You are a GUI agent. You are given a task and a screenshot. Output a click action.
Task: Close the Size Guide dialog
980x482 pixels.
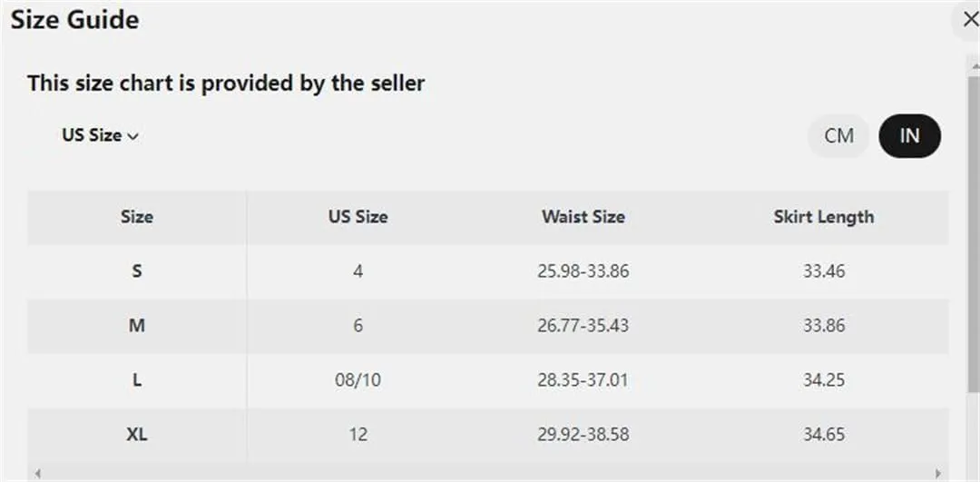(x=969, y=20)
